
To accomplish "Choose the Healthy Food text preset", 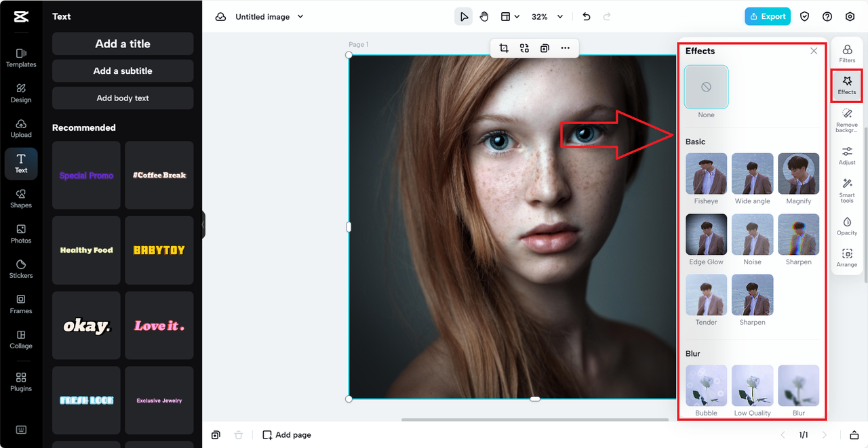I will click(86, 250).
